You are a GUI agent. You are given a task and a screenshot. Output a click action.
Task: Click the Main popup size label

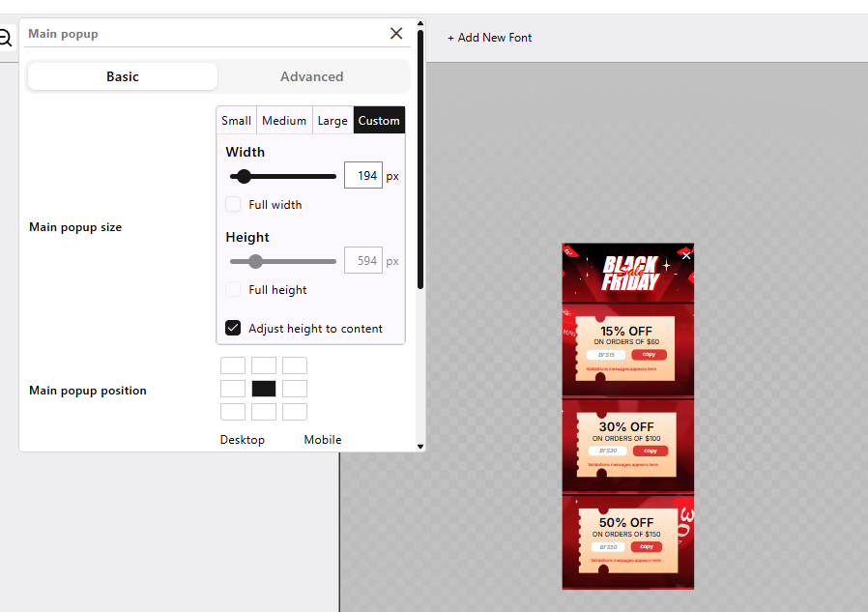(75, 227)
